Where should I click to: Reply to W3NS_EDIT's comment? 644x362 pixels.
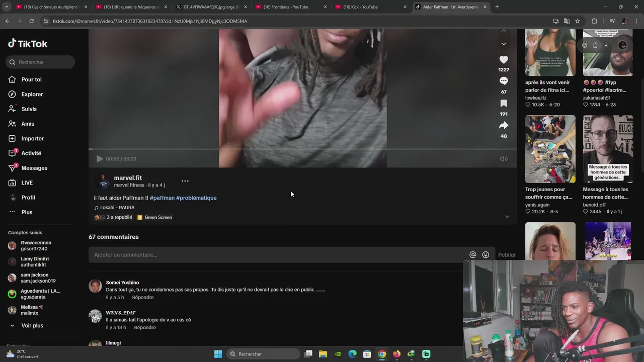point(145,328)
